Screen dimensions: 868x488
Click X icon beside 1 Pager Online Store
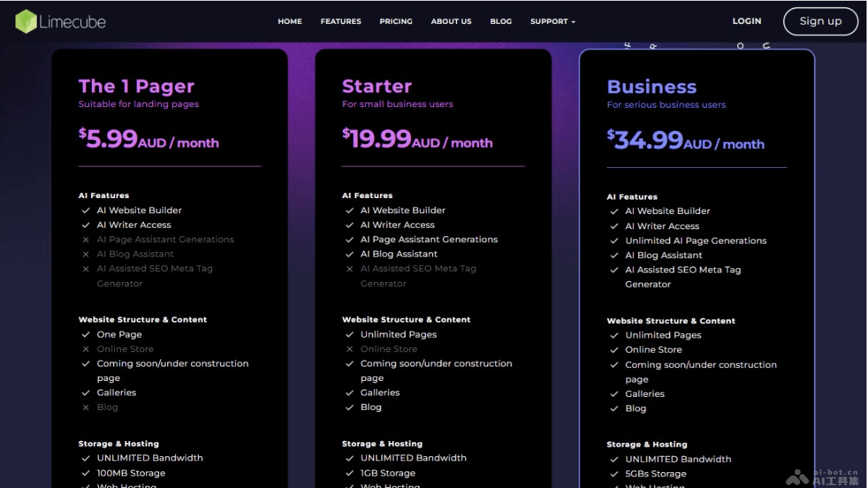85,349
